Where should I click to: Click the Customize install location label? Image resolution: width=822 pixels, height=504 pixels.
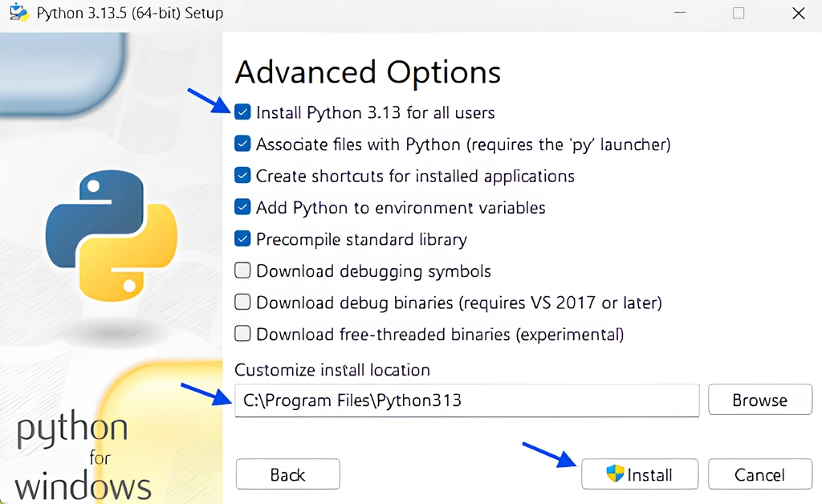(332, 370)
